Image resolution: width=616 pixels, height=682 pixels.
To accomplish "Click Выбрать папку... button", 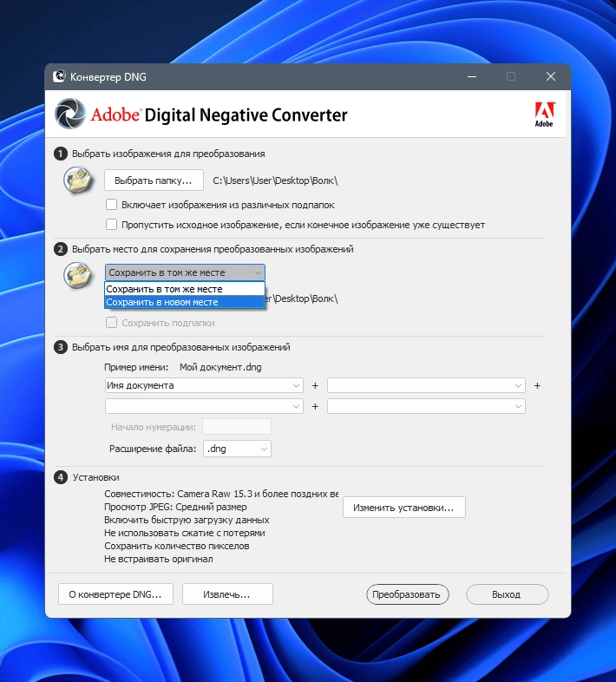I will click(x=154, y=180).
